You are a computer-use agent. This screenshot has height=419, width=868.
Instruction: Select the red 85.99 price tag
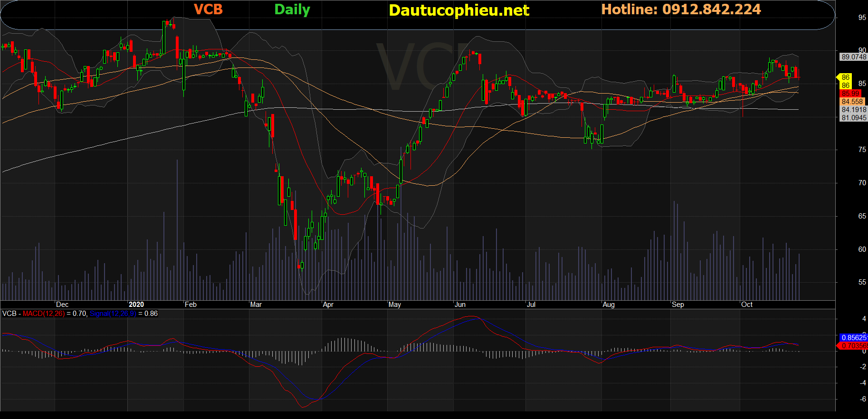point(850,94)
